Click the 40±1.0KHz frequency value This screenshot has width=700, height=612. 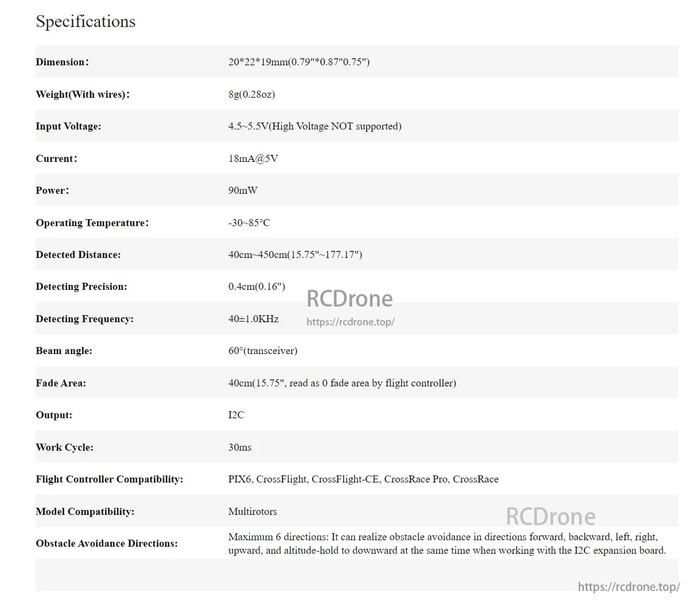tap(253, 319)
